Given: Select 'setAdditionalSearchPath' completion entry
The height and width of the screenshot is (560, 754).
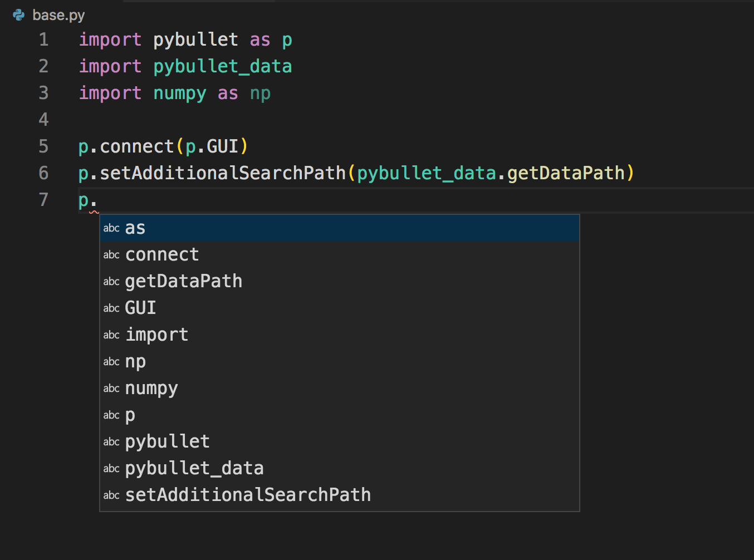Looking at the screenshot, I should point(248,495).
